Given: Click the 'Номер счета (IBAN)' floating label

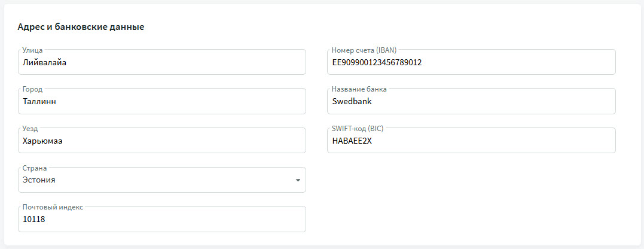Looking at the screenshot, I should (364, 50).
